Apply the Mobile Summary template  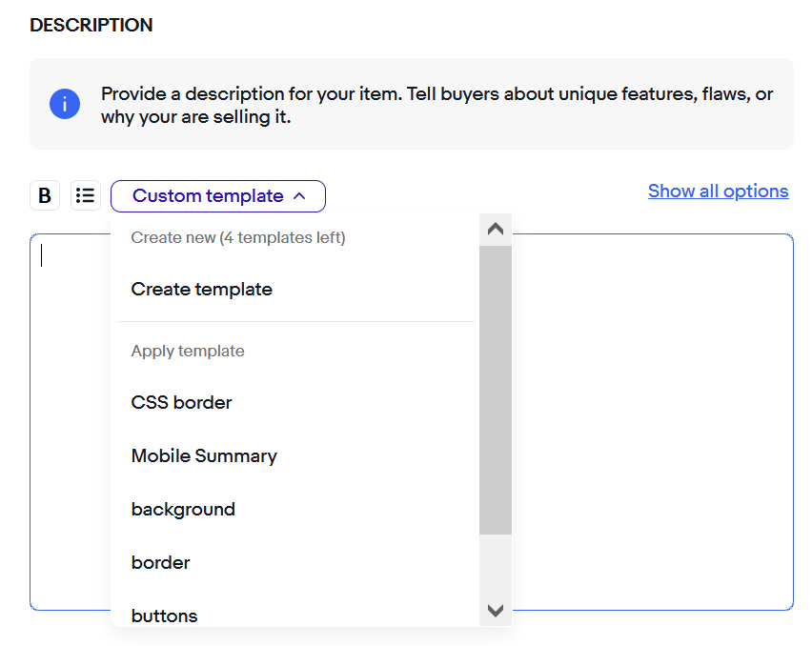point(204,456)
